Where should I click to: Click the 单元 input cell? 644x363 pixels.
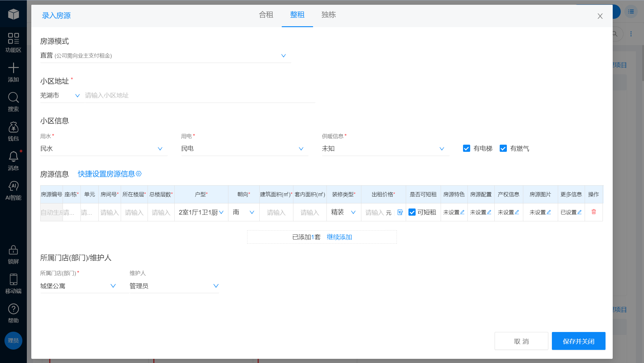[89, 212]
